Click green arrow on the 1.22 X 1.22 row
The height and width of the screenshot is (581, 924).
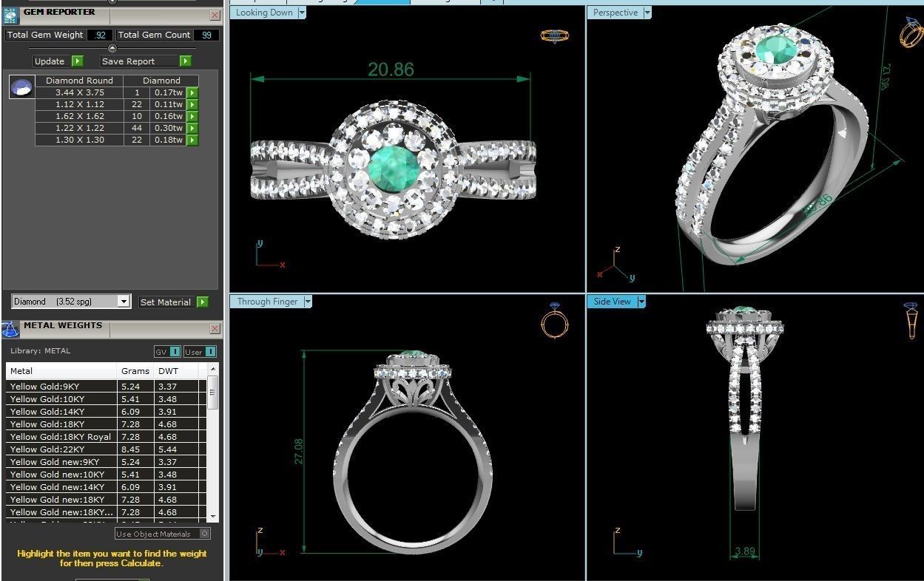tap(192, 128)
